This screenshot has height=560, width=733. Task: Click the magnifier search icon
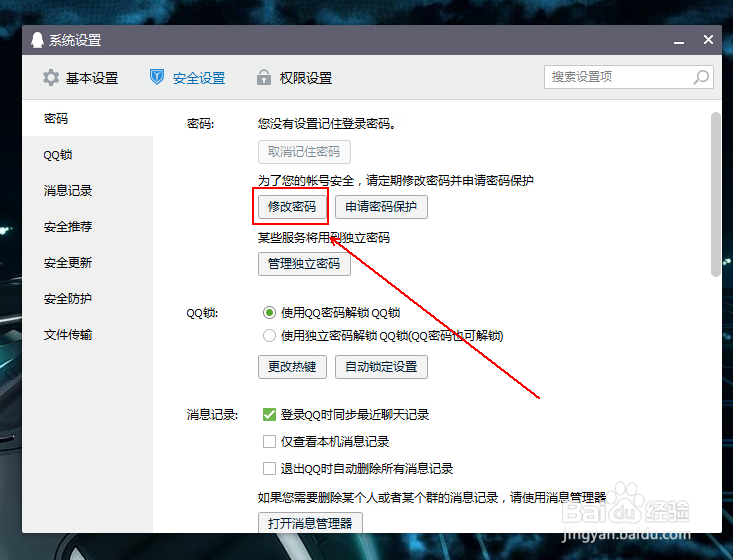pyautogui.click(x=701, y=77)
